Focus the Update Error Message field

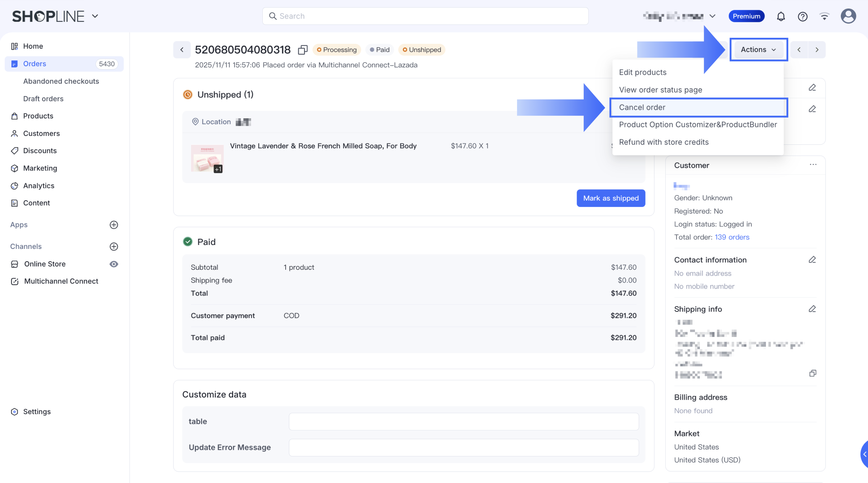click(463, 448)
